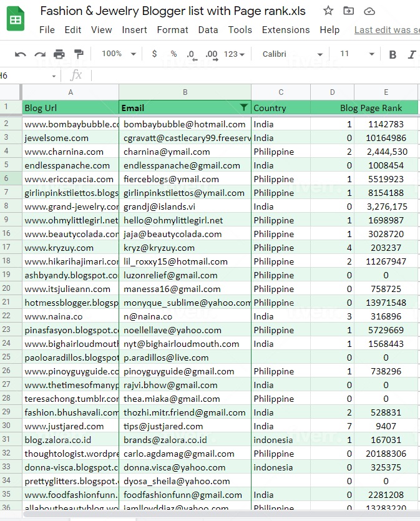This screenshot has height=521, width=420.
Task: Print the spreadsheet
Action: pyautogui.click(x=59, y=54)
